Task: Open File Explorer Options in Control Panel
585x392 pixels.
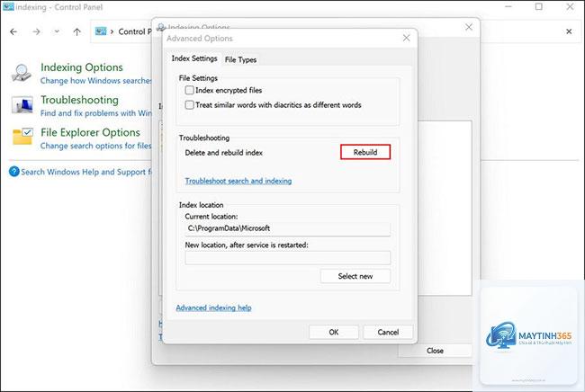Action: pos(90,132)
